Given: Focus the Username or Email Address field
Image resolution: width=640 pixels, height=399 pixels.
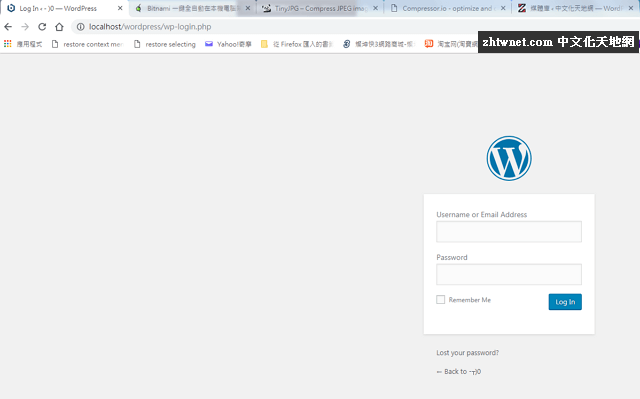Looking at the screenshot, I should pos(509,232).
